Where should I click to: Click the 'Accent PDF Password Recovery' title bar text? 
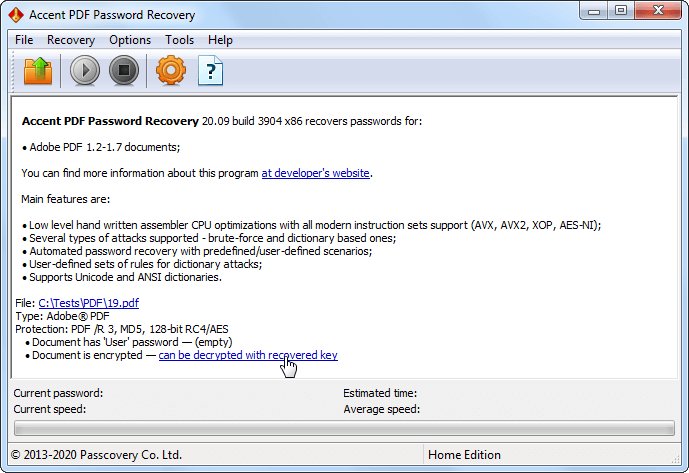pos(112,15)
